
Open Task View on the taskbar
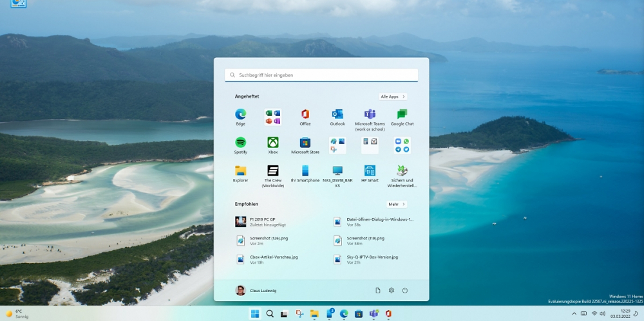(x=284, y=314)
